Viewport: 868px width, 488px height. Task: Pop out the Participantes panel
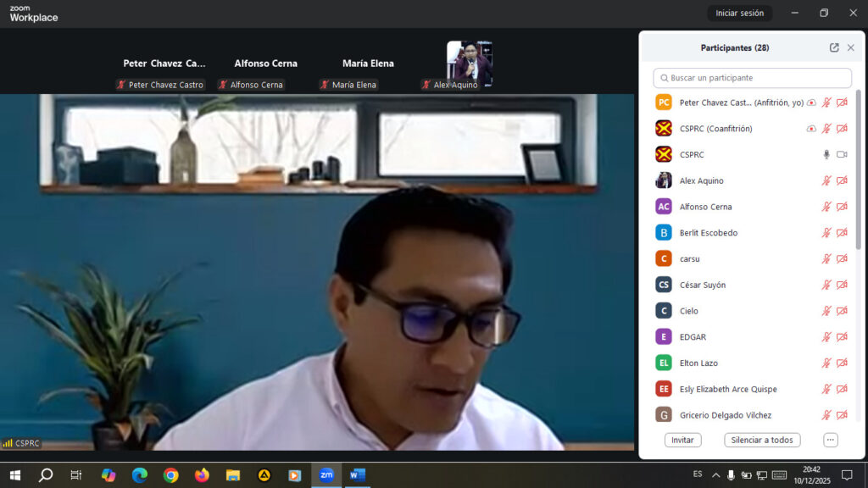834,48
